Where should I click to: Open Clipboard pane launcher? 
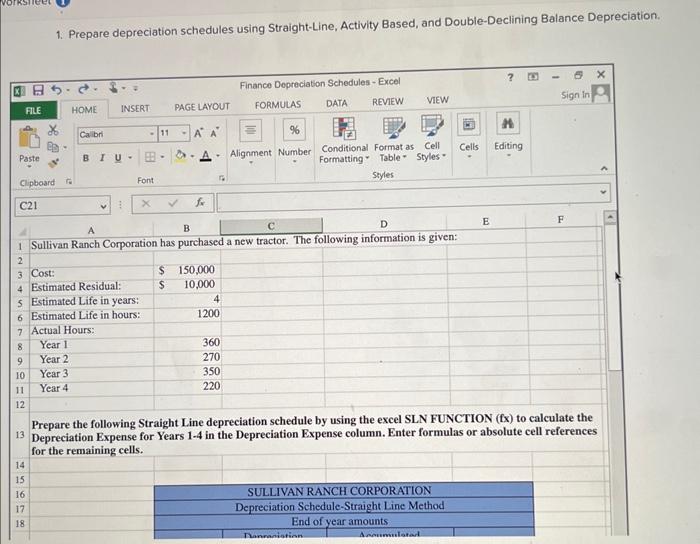pos(69,181)
